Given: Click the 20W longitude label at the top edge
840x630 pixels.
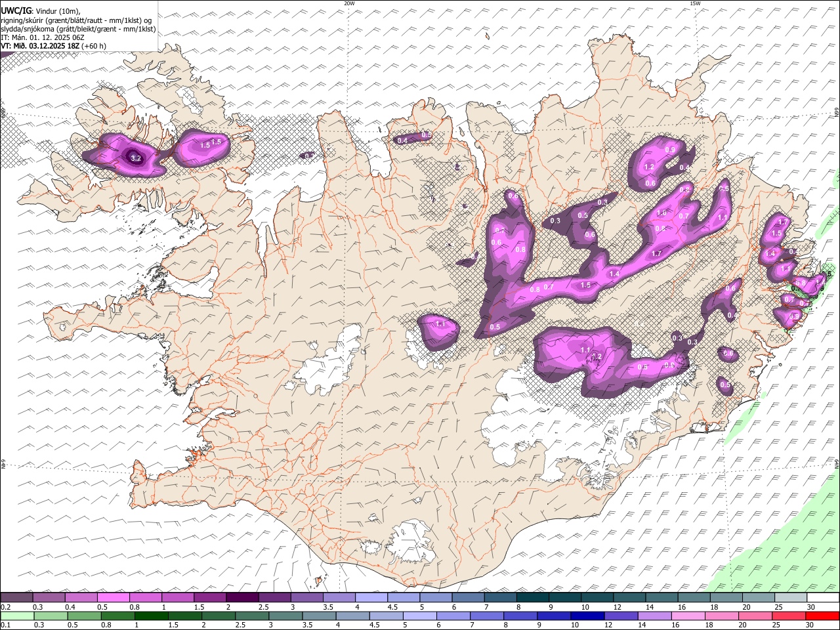Looking at the screenshot, I should pos(349,3).
